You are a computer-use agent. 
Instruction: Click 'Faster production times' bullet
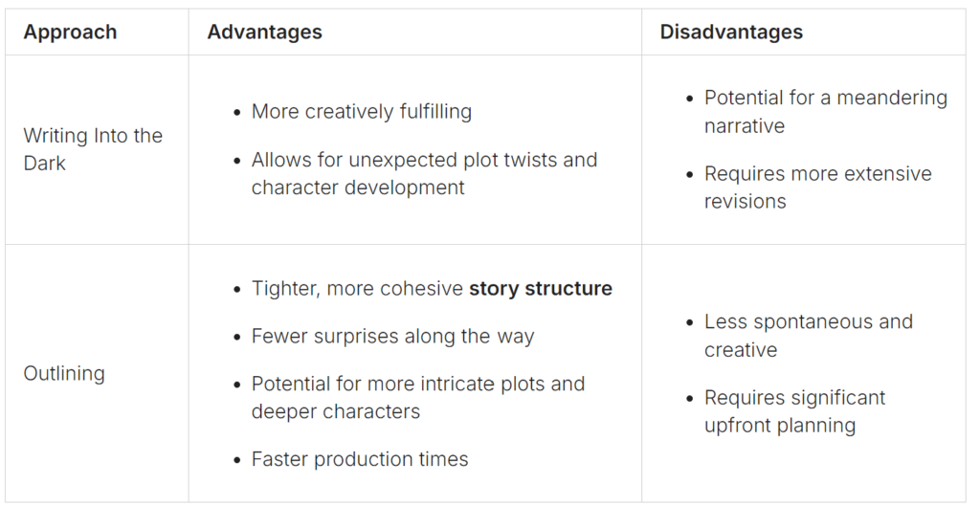[360, 459]
